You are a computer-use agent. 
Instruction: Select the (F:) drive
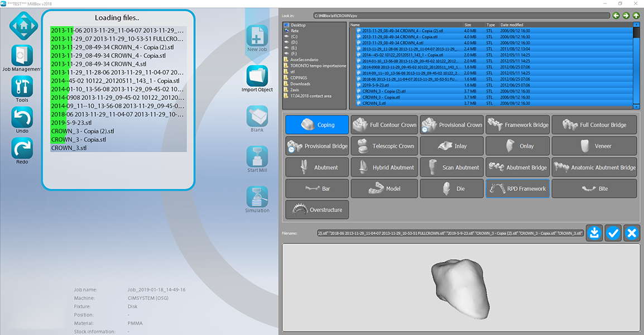point(294,54)
